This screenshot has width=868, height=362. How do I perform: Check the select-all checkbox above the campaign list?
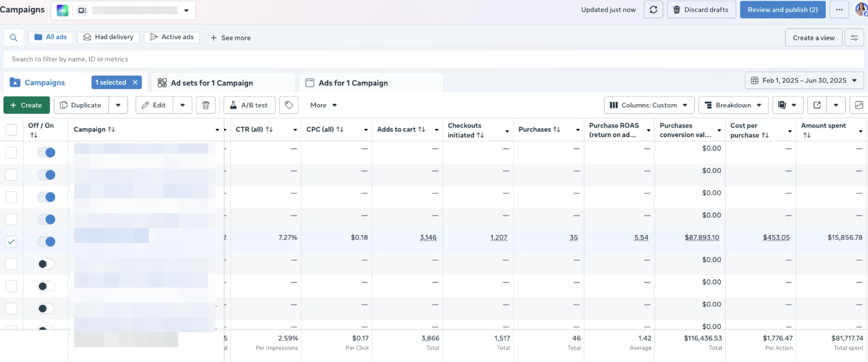tap(11, 129)
